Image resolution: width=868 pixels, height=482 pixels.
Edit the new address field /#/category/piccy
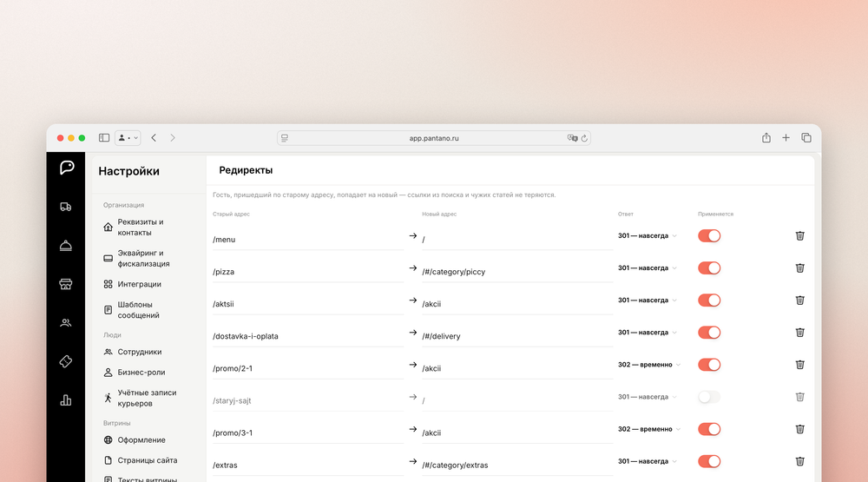517,272
